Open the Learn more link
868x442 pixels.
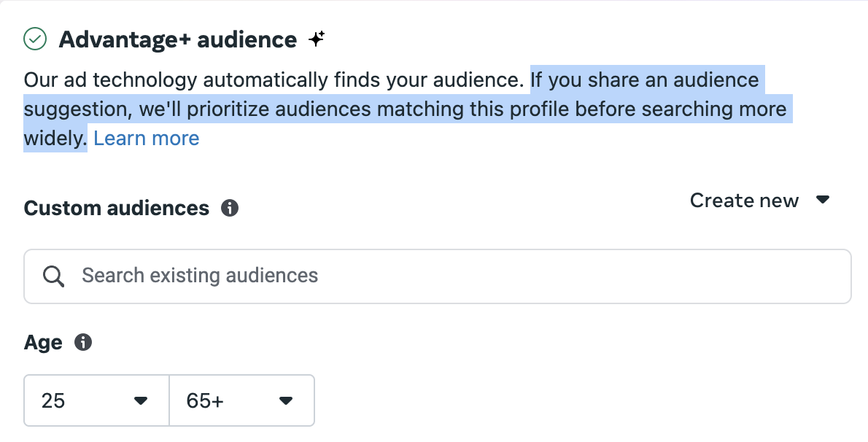tap(146, 138)
